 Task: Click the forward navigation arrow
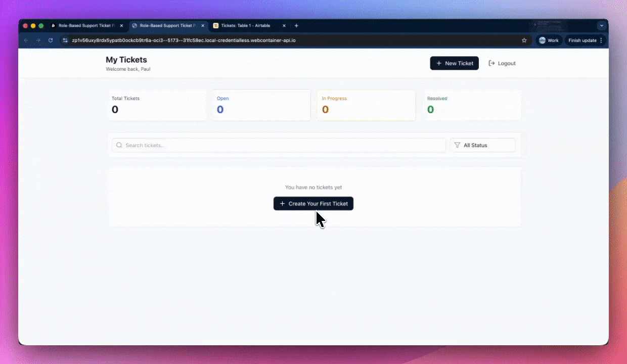coord(38,40)
